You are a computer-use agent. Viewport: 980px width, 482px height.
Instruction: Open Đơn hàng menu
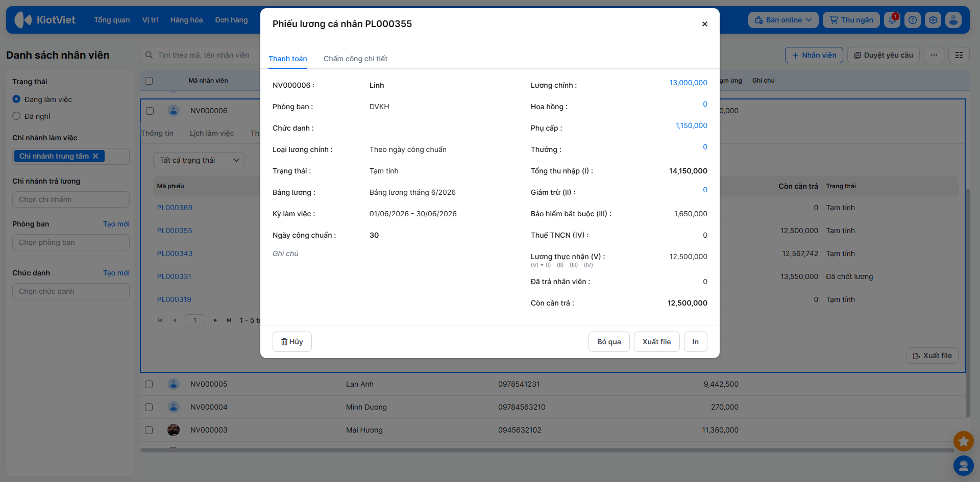[x=231, y=20]
